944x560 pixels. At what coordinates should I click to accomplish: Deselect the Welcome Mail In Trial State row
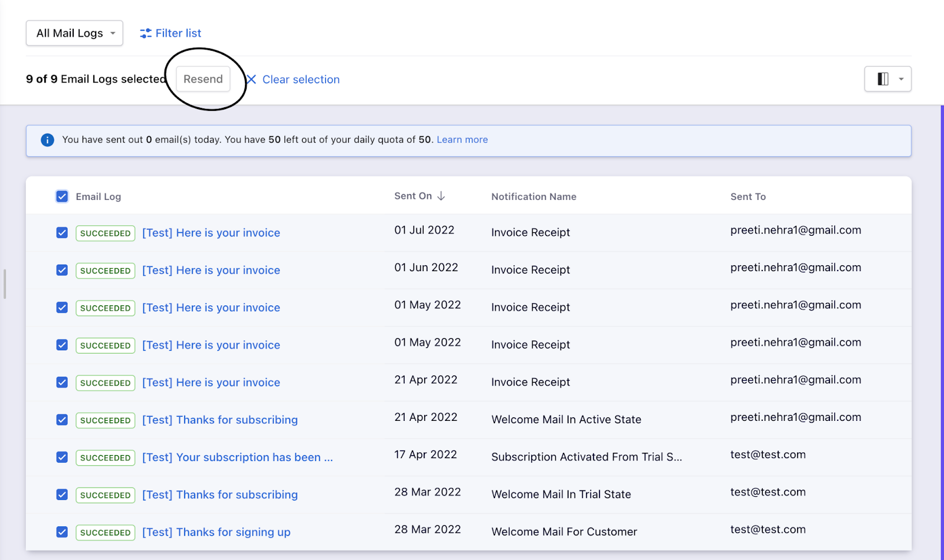[x=62, y=495]
